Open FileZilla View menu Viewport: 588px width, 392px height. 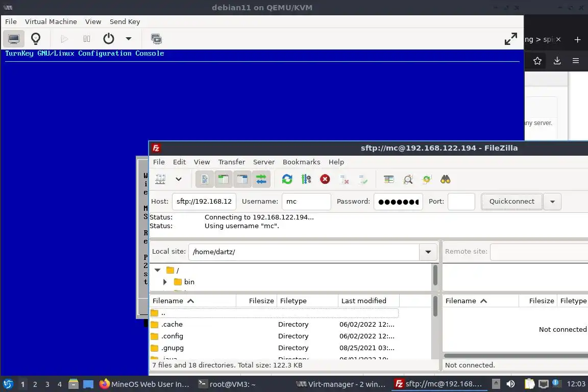coord(202,162)
